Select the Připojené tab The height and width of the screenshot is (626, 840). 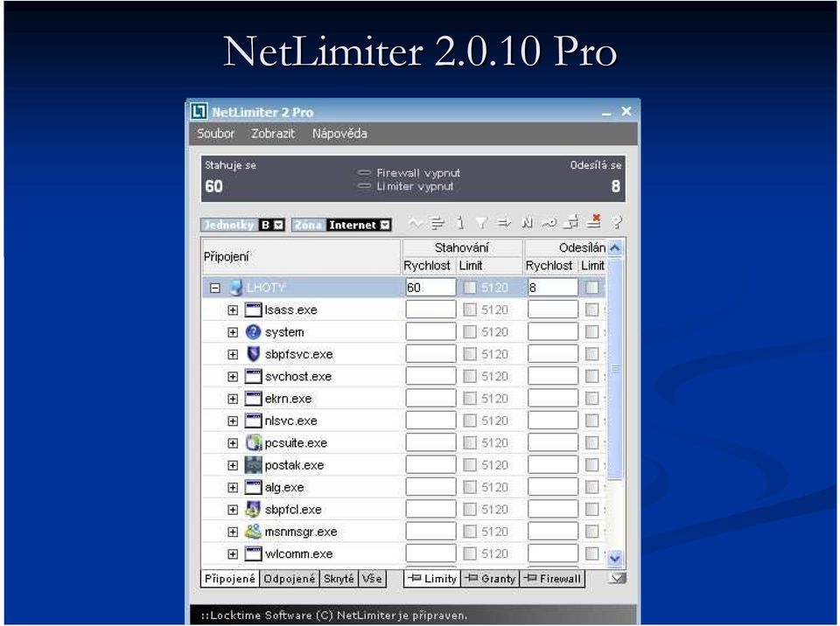[x=230, y=578]
